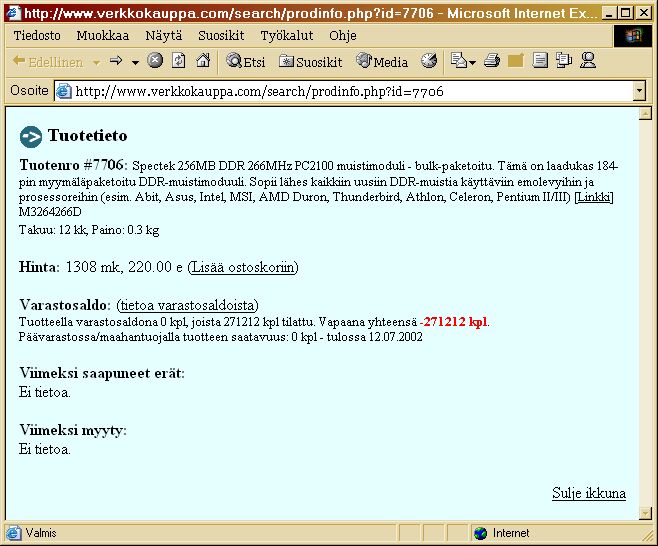Open the Ohje menu
Image resolution: width=658 pixels, height=546 pixels.
343,35
